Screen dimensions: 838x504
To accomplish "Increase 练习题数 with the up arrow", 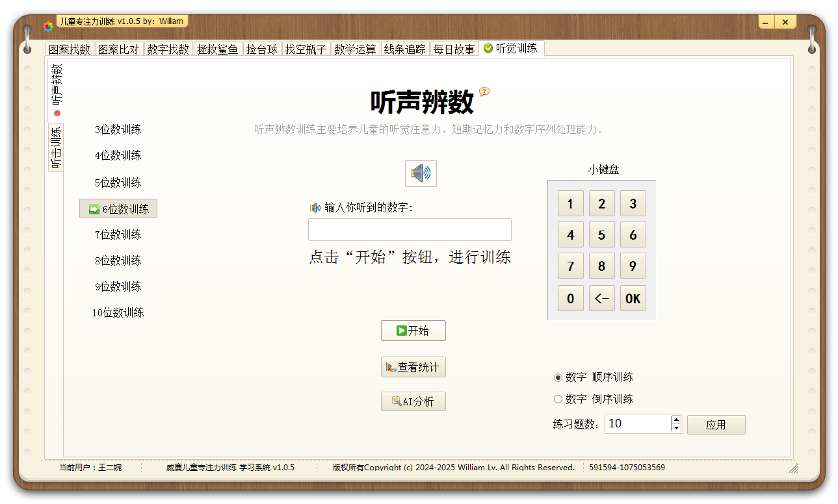I will click(676, 420).
